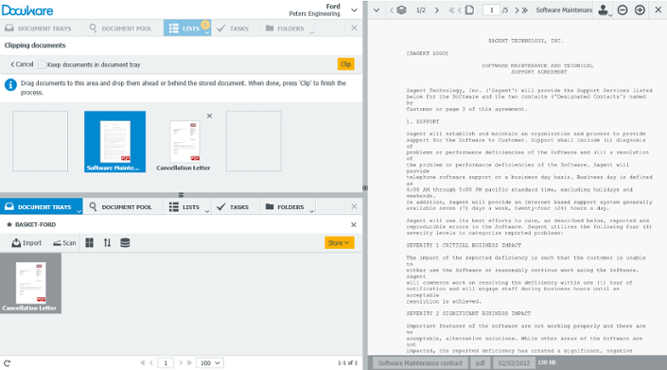This screenshot has width=667, height=370.
Task: Expand lower Document Trays dropdown arrow
Action: click(79, 211)
